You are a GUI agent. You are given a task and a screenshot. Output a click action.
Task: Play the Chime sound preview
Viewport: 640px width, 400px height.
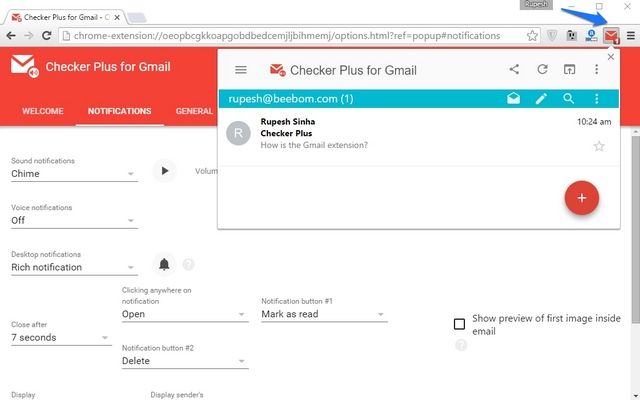tap(164, 171)
